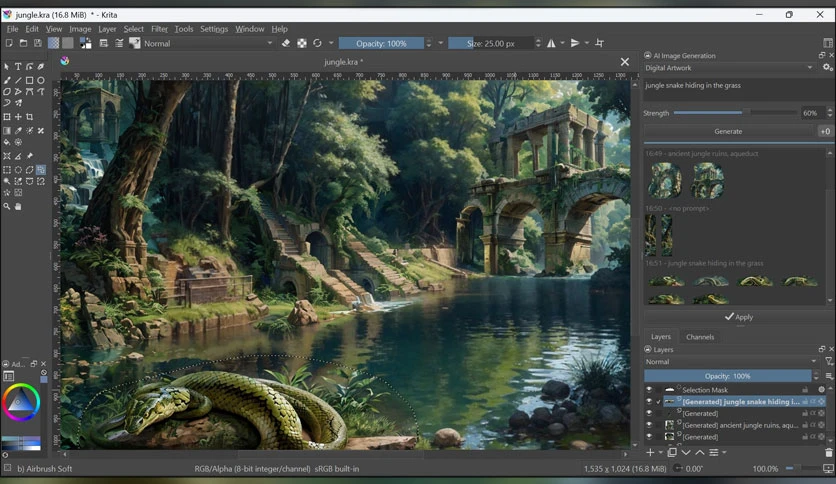Toggle eraser mode in toolbar

tap(286, 43)
